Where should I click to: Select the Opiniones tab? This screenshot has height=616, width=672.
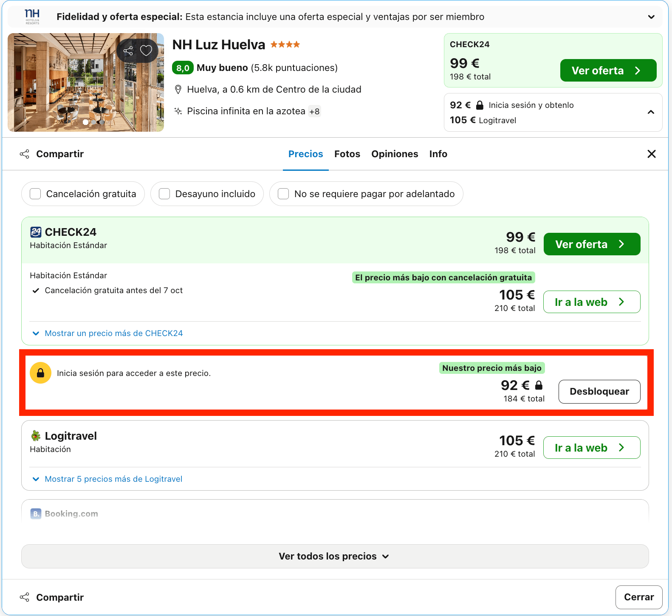[x=395, y=154]
